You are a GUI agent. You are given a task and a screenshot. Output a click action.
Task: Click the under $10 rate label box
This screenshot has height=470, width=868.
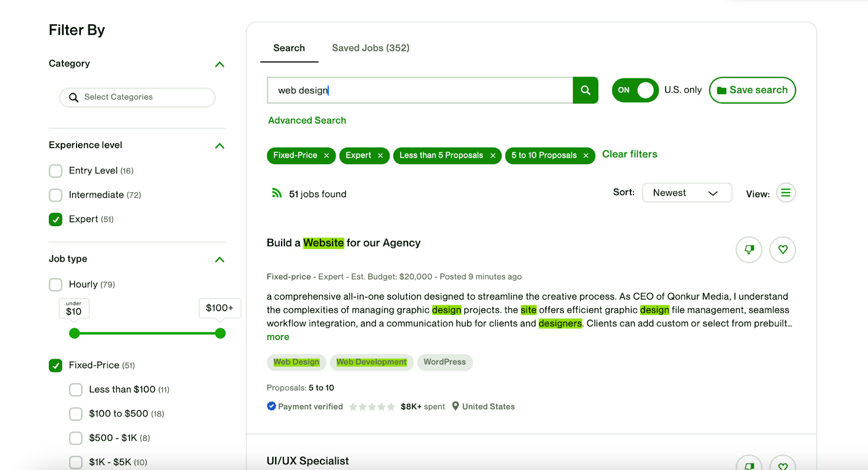click(x=74, y=308)
